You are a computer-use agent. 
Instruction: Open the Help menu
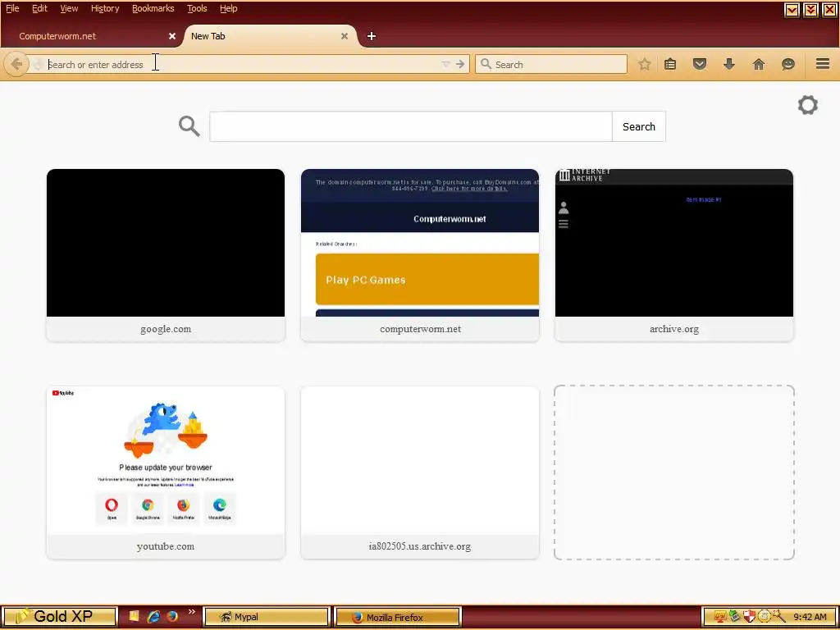(229, 8)
